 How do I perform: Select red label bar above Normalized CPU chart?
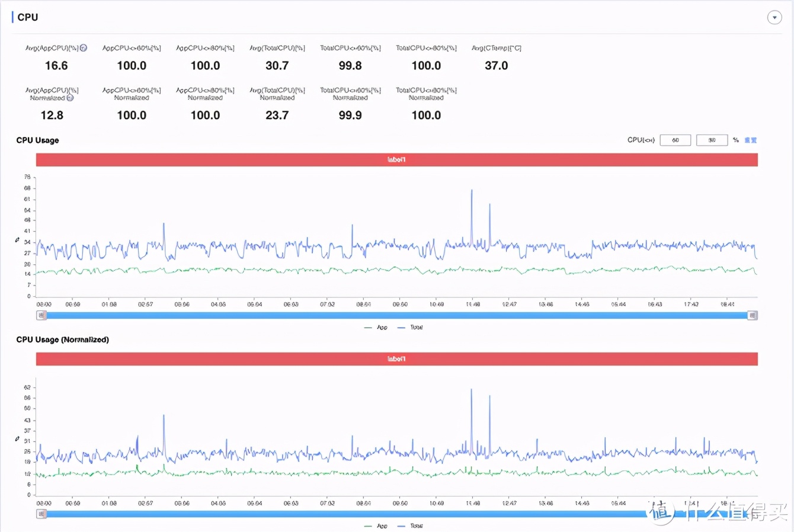[x=396, y=359]
